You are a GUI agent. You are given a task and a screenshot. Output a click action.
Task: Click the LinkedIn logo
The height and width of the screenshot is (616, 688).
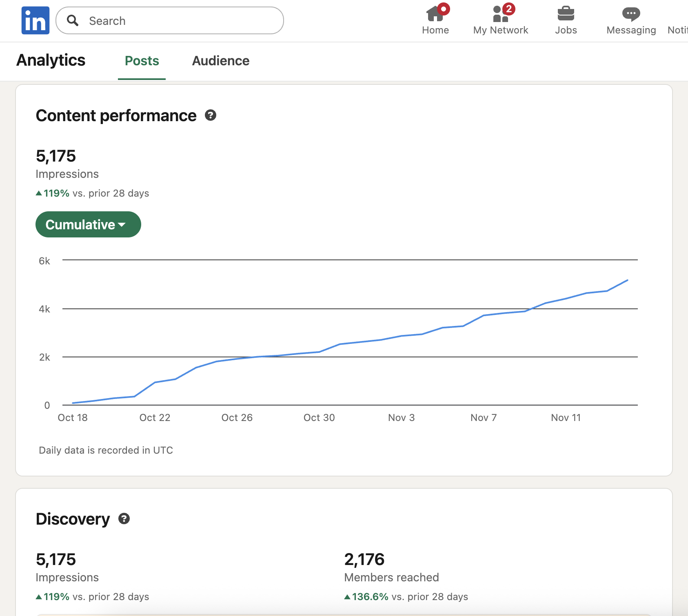[36, 20]
